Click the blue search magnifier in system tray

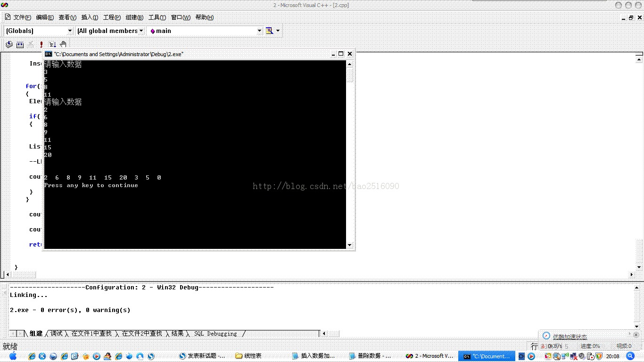point(630,356)
